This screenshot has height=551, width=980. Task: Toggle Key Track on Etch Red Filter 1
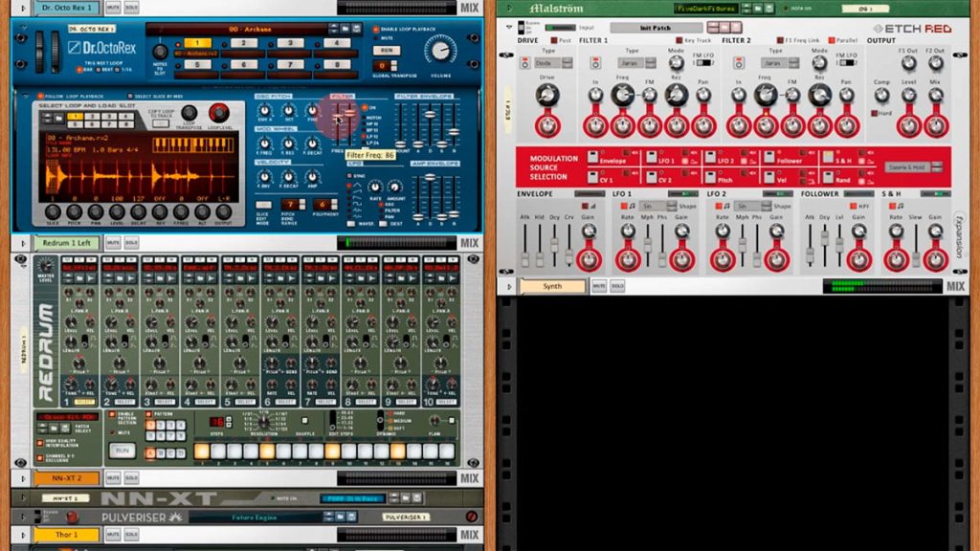[679, 40]
